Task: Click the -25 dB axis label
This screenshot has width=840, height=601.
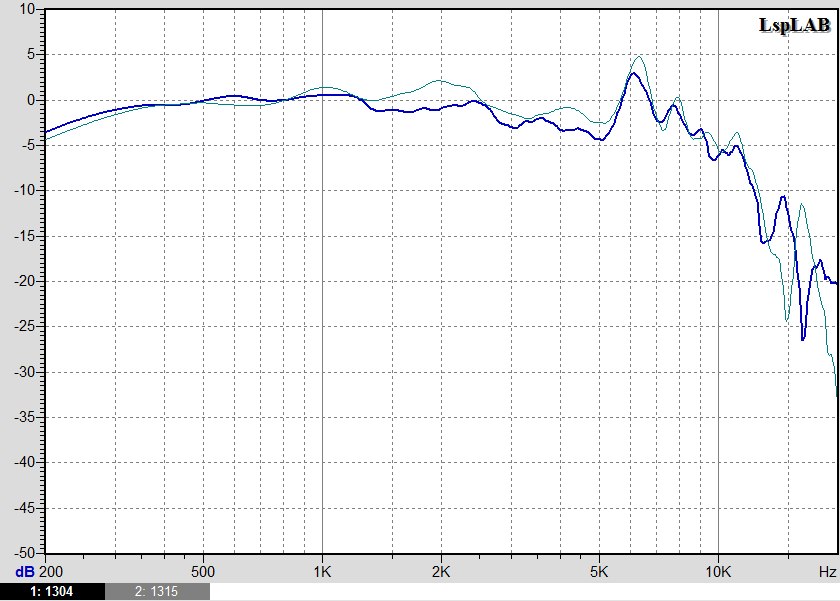Action: pyautogui.click(x=25, y=326)
